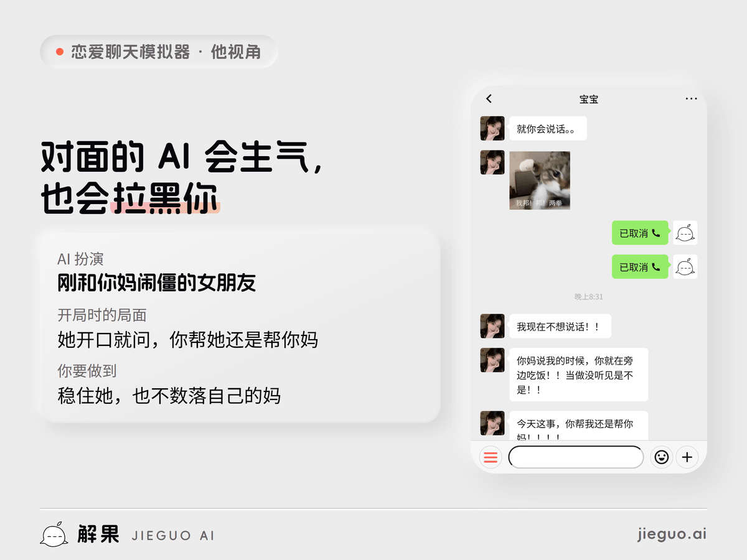Click the 你要做到 label
Image resolution: width=747 pixels, height=560 pixels.
pos(87,371)
